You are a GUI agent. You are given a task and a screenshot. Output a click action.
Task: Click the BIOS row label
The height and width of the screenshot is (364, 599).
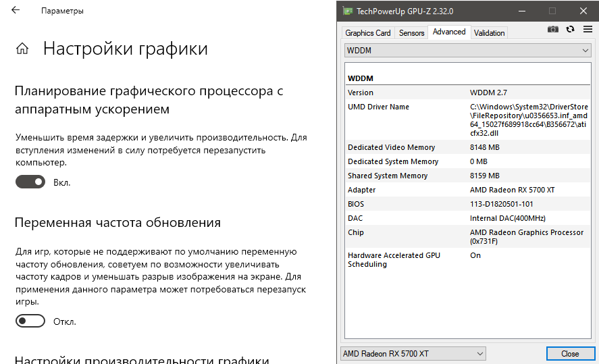tap(356, 204)
